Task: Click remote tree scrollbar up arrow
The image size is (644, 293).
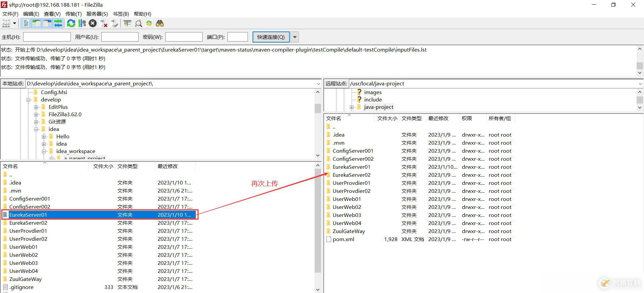Action: click(640, 92)
